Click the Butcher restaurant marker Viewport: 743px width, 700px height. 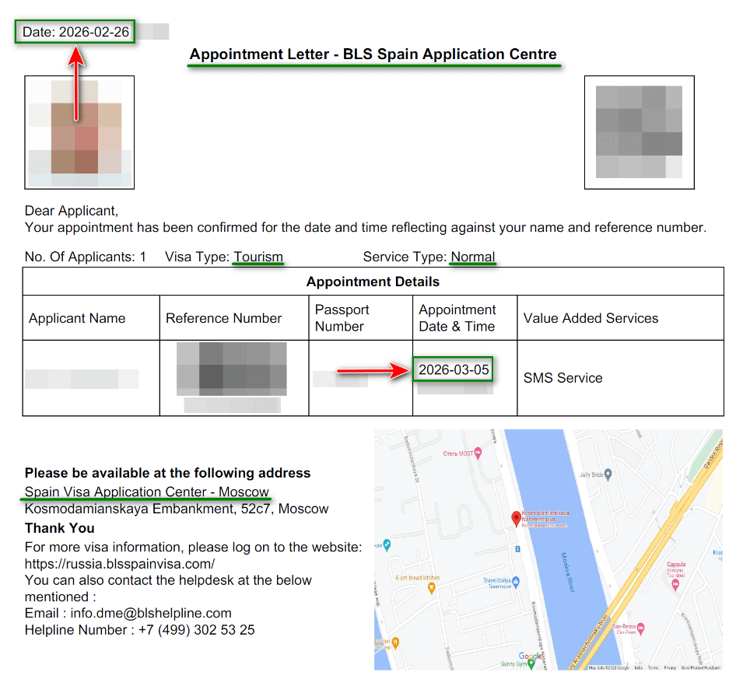(395, 642)
